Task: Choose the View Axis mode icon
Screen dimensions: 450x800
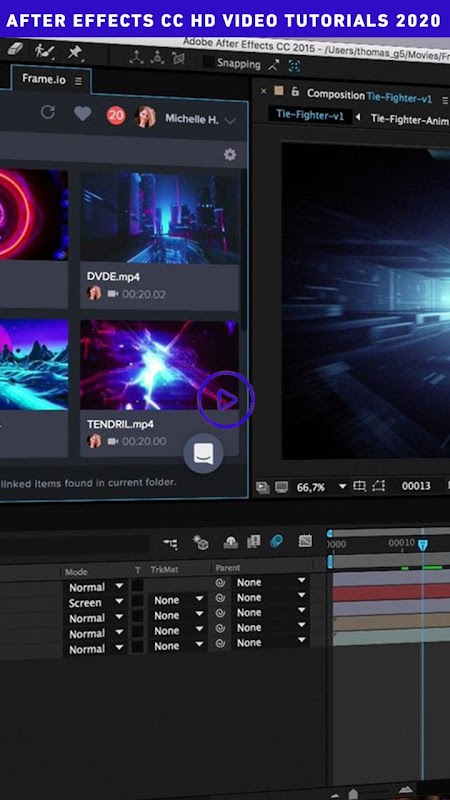Action: (178, 59)
